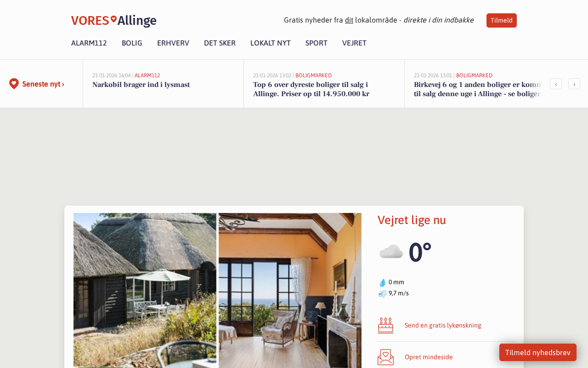Screen dimensions: 588x368
Task: Open the Narkobil brager ind i lysmast article
Action: 141,85
